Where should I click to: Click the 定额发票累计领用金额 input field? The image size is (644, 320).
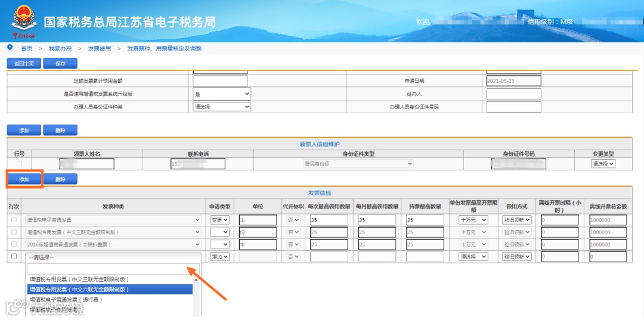(221, 81)
